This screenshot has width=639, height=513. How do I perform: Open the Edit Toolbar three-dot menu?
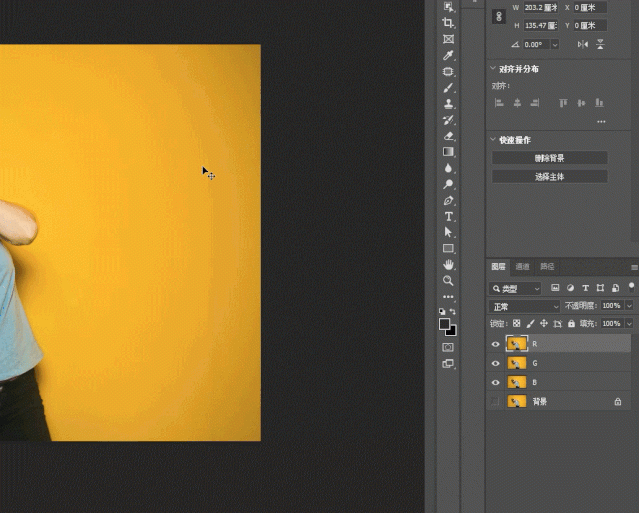pos(448,297)
